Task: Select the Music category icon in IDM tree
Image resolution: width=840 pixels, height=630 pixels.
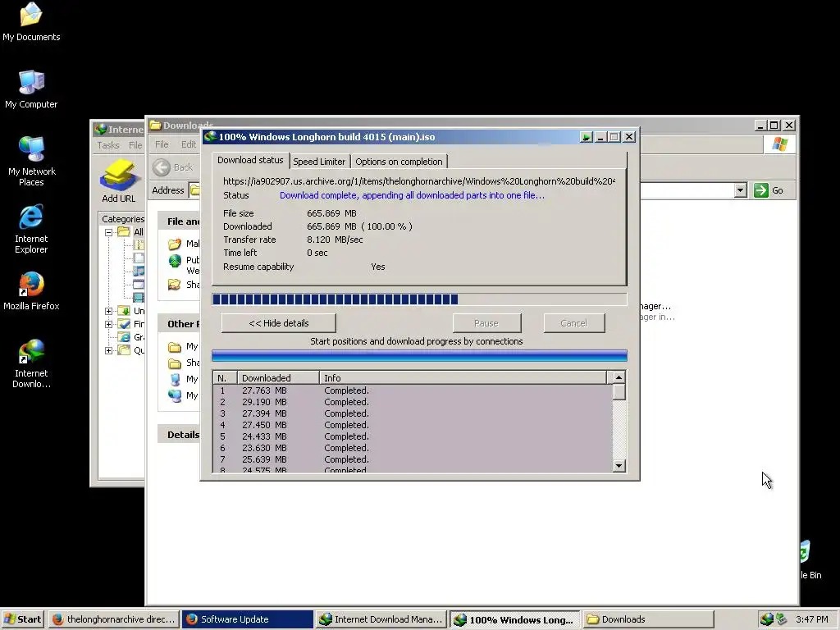Action: pyautogui.click(x=139, y=271)
